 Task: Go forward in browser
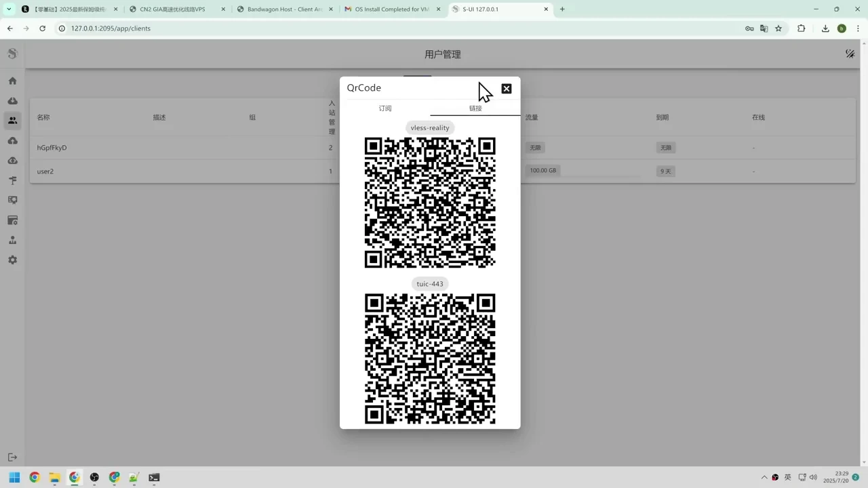[x=26, y=28]
